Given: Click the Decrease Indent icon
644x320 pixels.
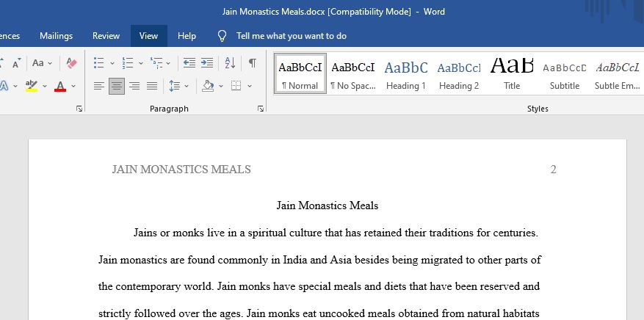Looking at the screenshot, I should (x=189, y=63).
